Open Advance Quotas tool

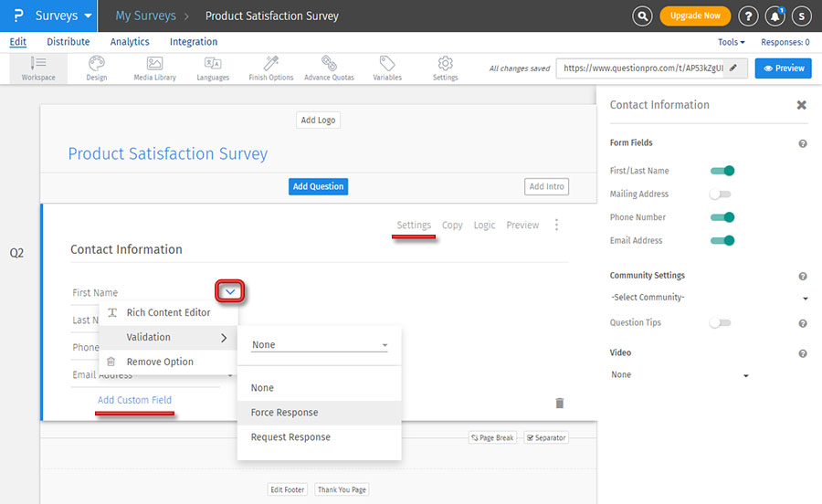click(329, 68)
